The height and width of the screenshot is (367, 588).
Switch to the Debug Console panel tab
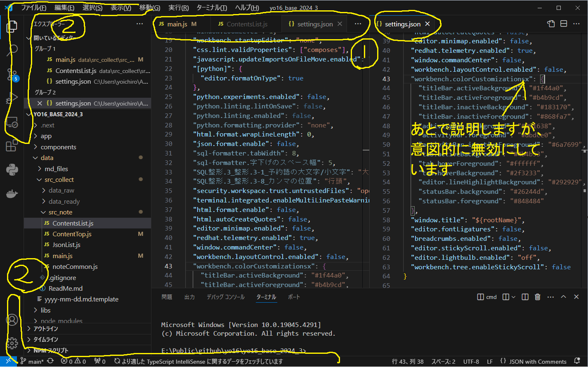(226, 297)
